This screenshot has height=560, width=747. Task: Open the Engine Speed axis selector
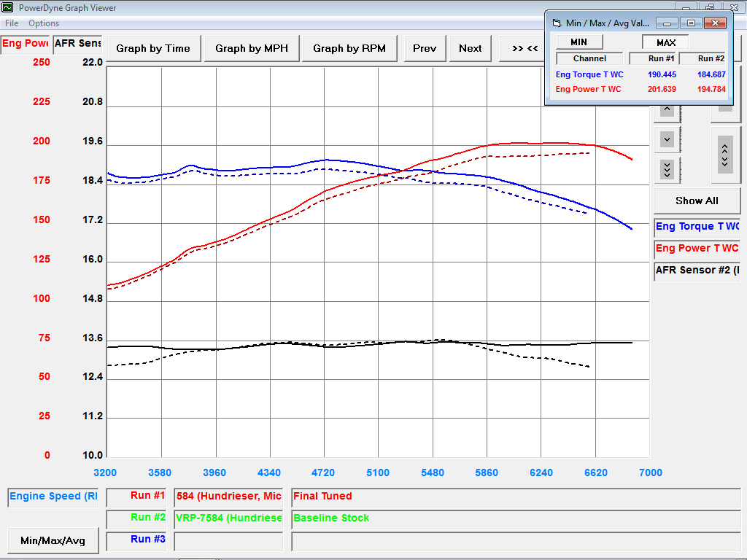point(53,497)
